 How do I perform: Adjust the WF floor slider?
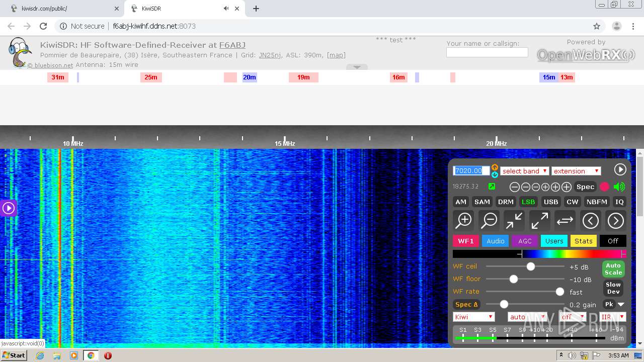[x=525, y=279]
